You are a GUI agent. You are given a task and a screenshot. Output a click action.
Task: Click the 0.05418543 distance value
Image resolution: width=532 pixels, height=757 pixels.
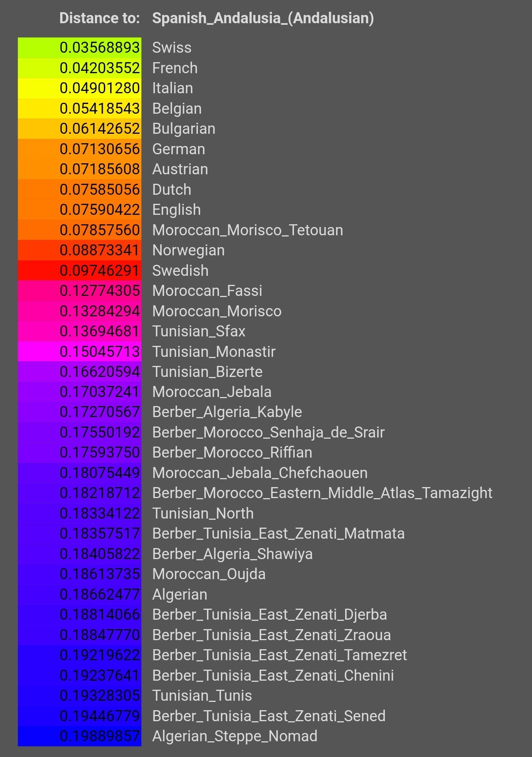(100, 109)
